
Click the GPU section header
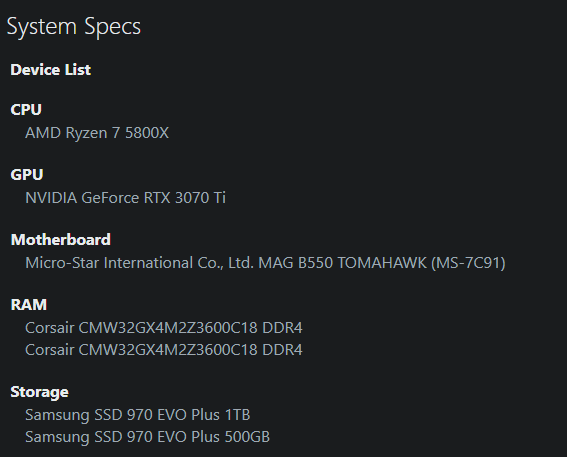pyautogui.click(x=27, y=175)
